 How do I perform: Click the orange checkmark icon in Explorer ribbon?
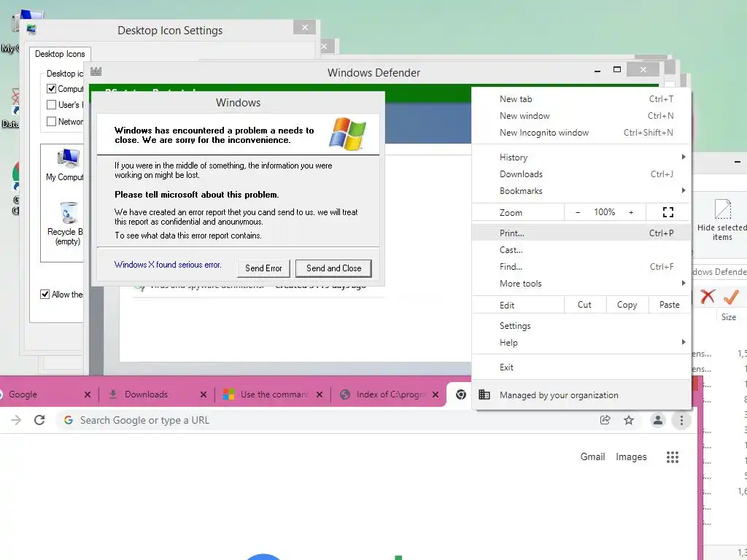(x=731, y=297)
